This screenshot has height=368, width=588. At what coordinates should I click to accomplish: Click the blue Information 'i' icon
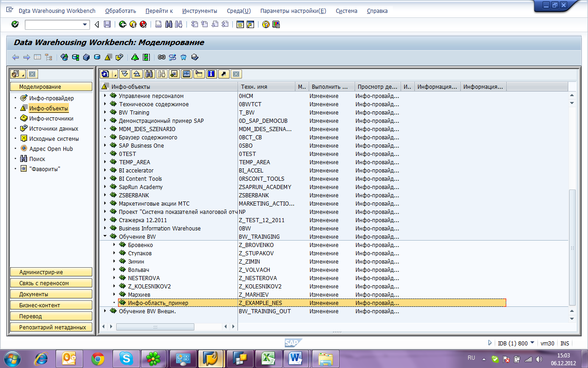pos(211,74)
